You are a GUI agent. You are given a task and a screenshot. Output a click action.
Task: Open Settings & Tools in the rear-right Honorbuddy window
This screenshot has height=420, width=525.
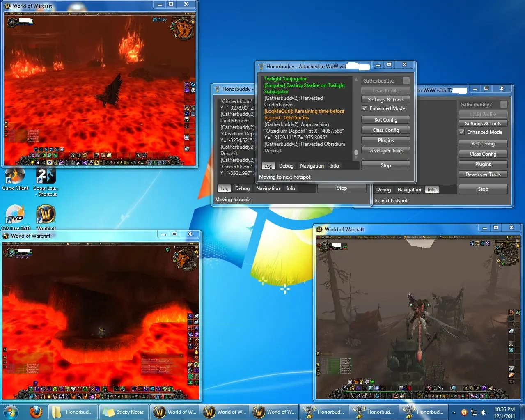pos(483,124)
